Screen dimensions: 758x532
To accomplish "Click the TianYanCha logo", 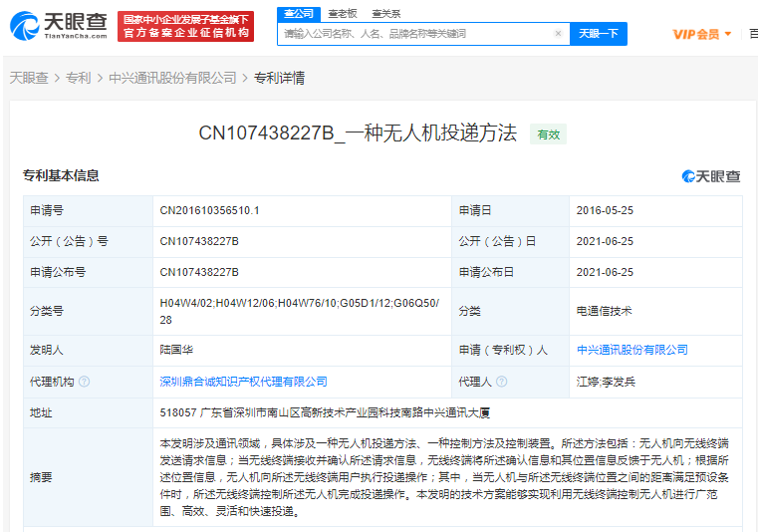I will [58, 26].
